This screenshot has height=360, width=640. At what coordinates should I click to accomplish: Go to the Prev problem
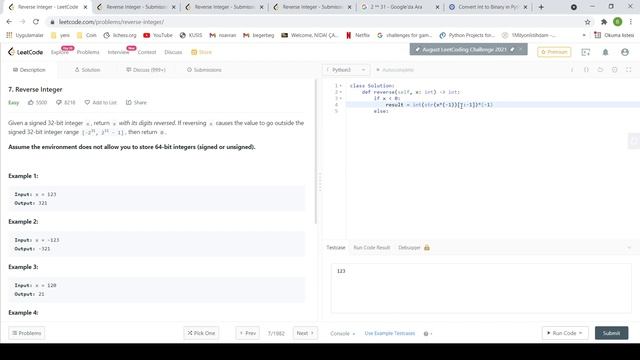click(247, 333)
